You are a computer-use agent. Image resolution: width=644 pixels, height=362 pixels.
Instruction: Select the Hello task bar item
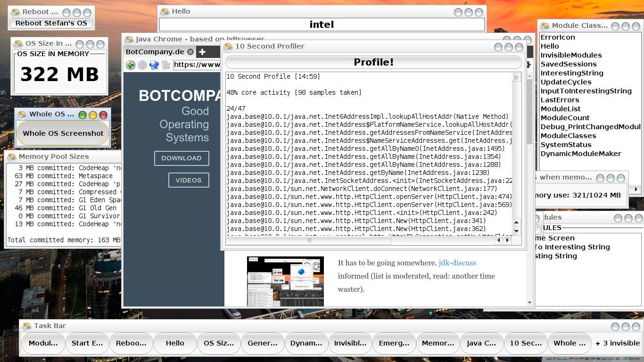pyautogui.click(x=175, y=343)
